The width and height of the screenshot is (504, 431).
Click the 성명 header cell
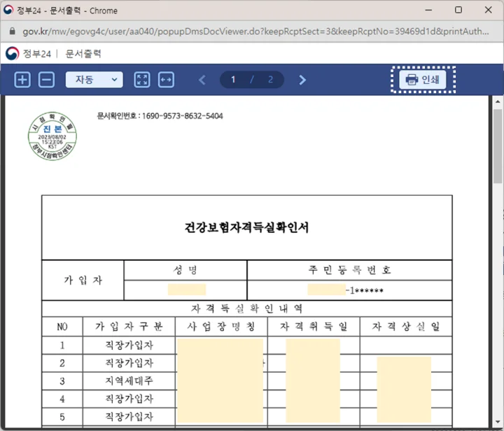(185, 270)
